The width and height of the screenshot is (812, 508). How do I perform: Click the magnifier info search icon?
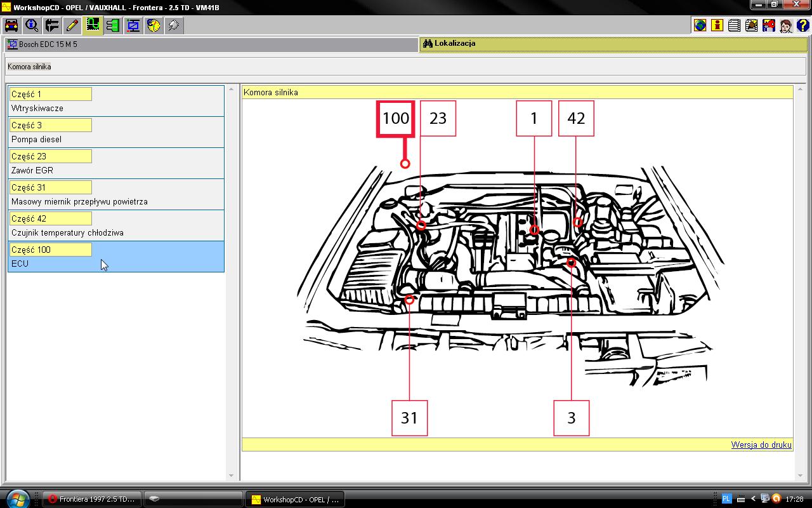tap(32, 25)
